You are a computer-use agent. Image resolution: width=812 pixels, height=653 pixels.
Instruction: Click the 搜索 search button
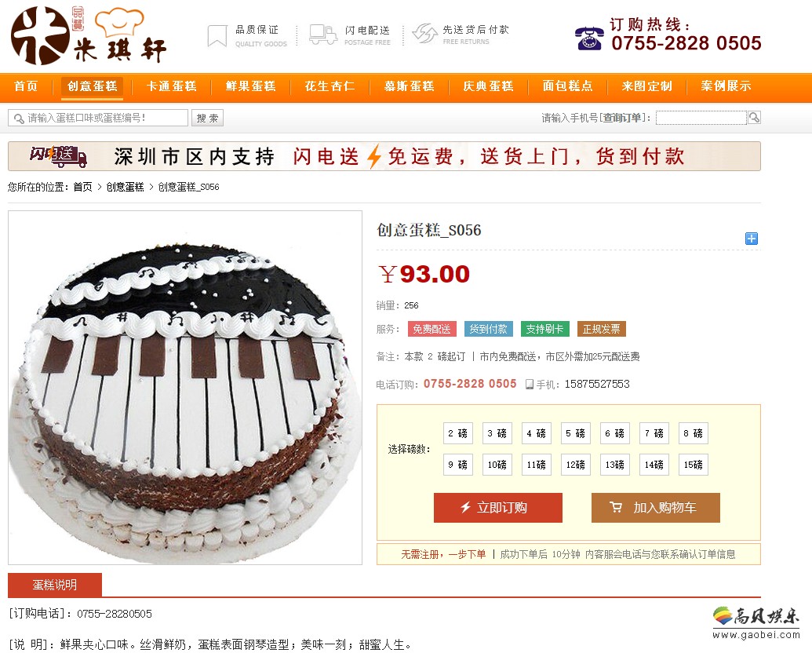click(207, 119)
